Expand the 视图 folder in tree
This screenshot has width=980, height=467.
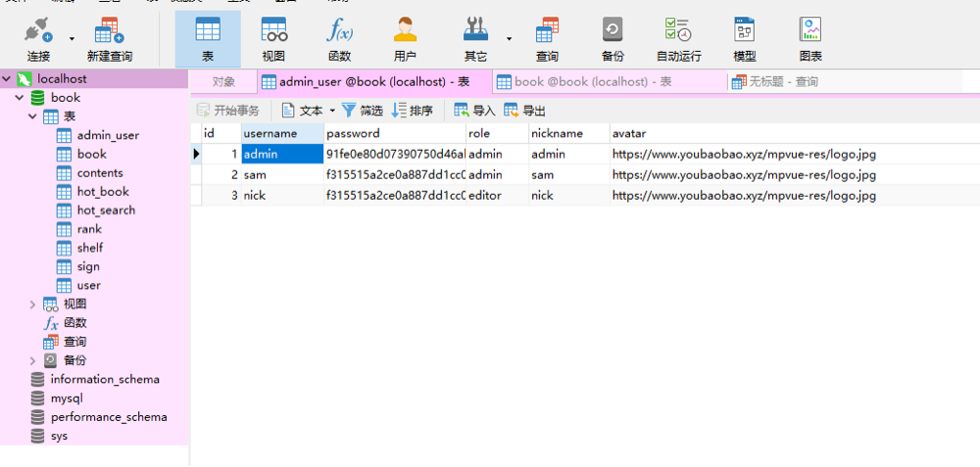(x=32, y=304)
